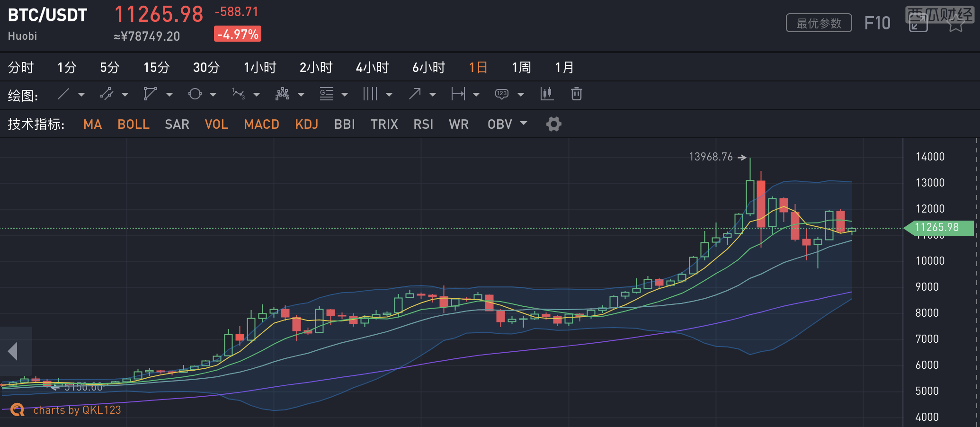Expand the arrow tool dropdown arrow
Screen dimensions: 980x427
tap(433, 94)
